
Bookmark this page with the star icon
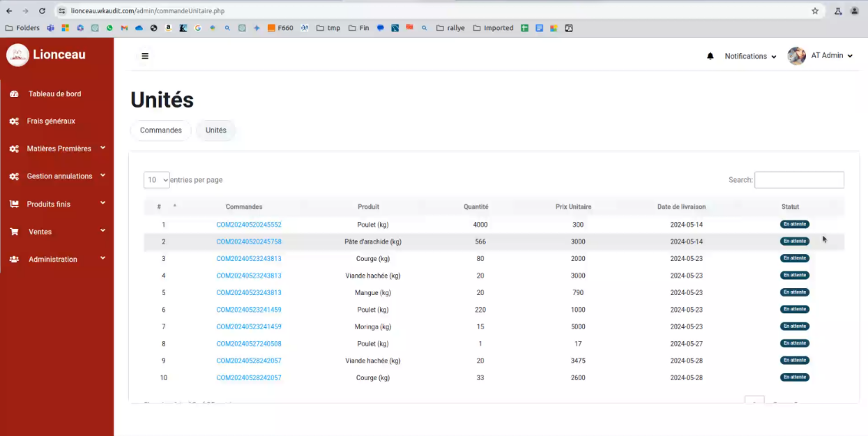(x=815, y=11)
